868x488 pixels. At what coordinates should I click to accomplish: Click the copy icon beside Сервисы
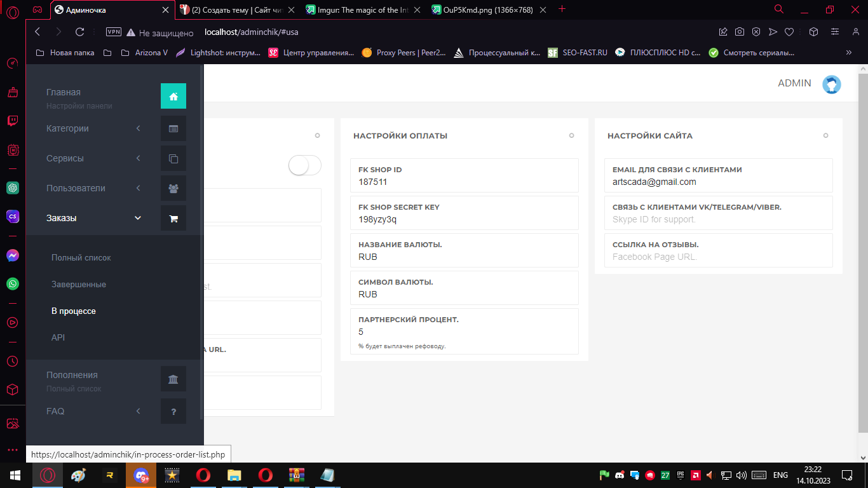tap(173, 158)
